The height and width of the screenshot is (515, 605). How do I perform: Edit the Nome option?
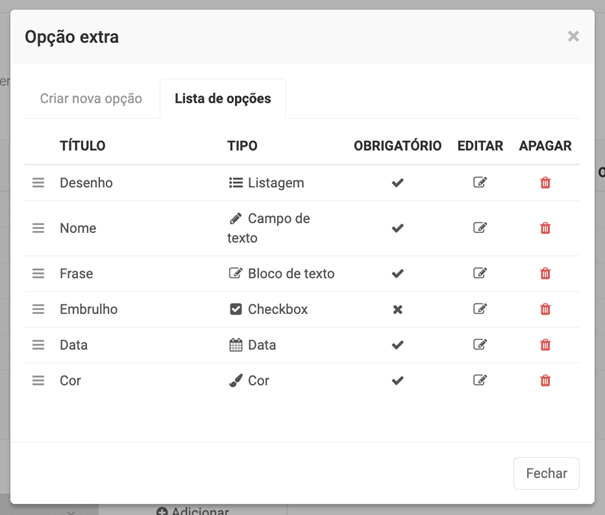coord(480,228)
